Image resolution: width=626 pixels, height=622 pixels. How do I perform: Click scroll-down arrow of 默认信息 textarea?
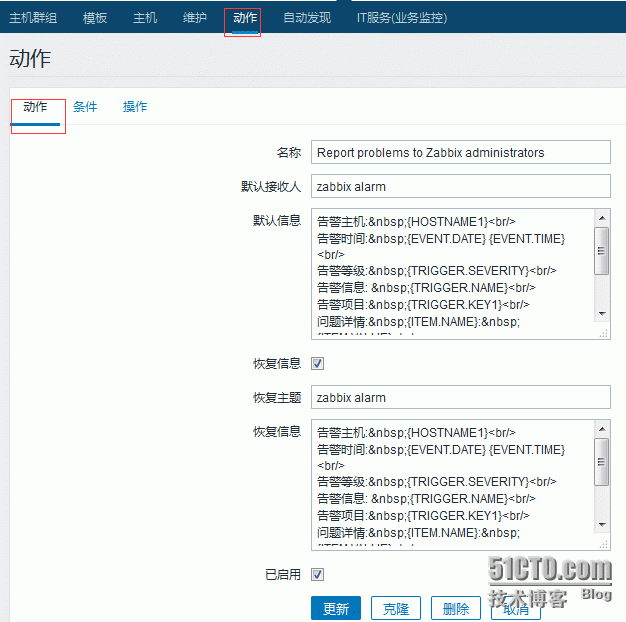tap(602, 314)
